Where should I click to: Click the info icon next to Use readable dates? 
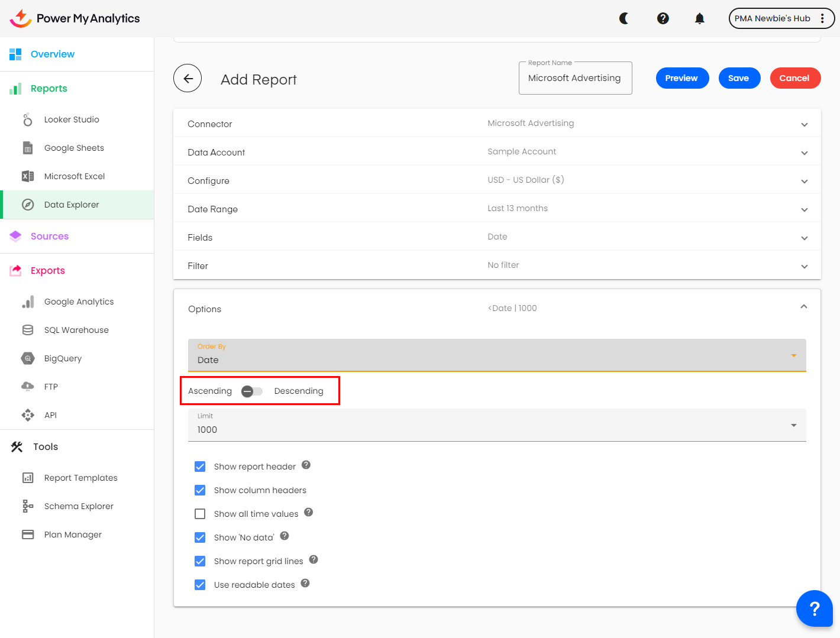pyautogui.click(x=305, y=583)
